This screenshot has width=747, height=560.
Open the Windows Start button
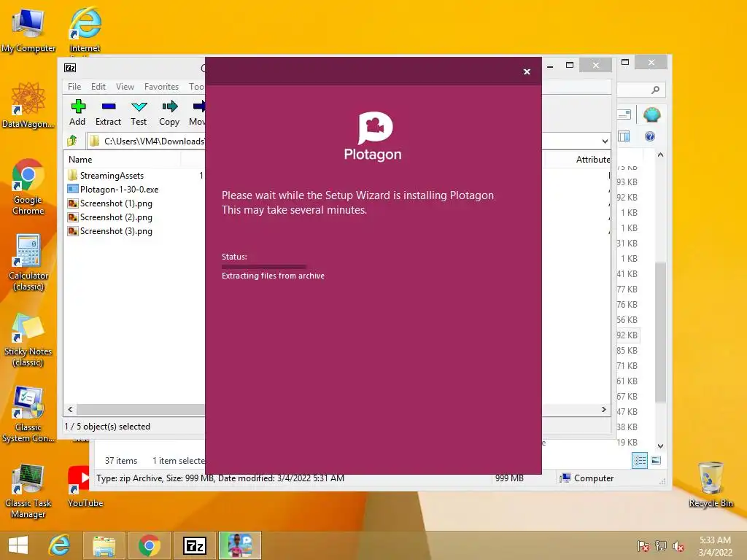[x=18, y=545]
